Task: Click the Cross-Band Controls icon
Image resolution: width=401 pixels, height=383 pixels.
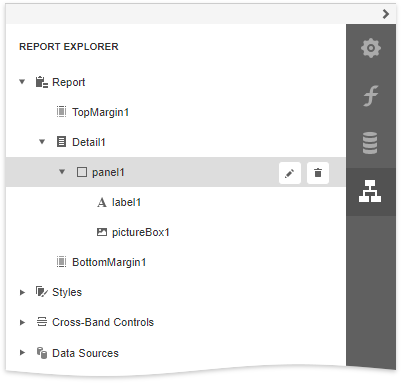Action: click(42, 322)
